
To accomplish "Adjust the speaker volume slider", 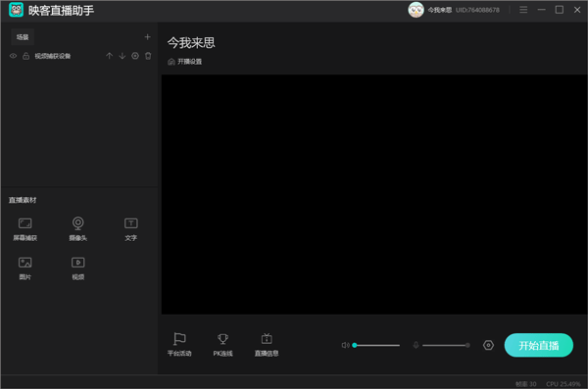I will pyautogui.click(x=376, y=345).
